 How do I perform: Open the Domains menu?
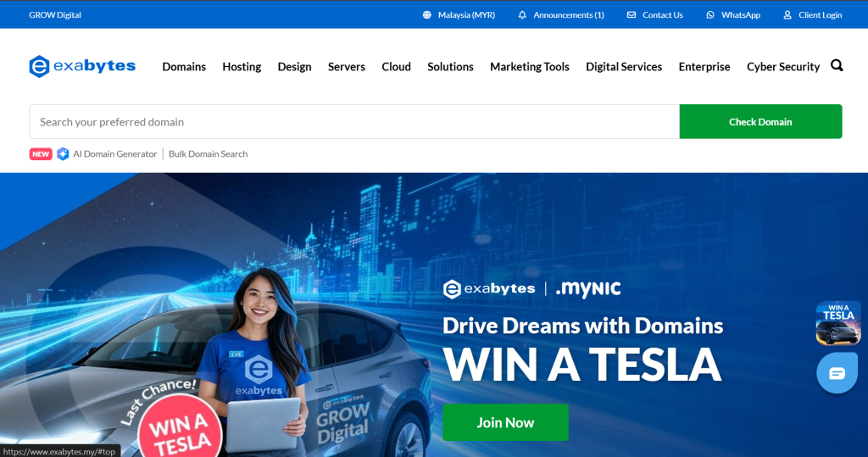coord(184,66)
